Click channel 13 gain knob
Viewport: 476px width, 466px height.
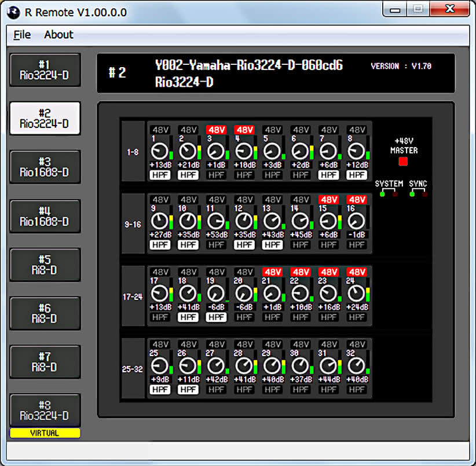(272, 221)
